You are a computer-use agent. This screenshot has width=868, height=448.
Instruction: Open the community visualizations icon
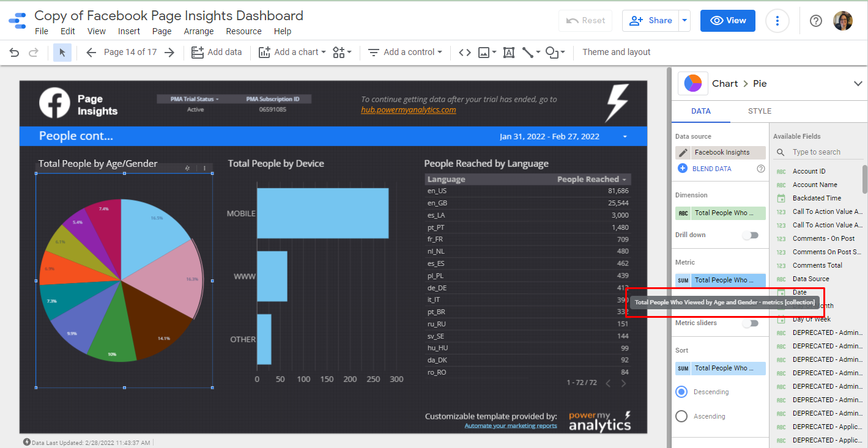(341, 53)
